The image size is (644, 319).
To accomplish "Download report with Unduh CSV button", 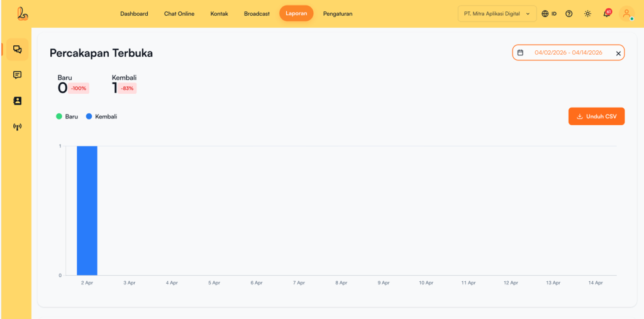I will pyautogui.click(x=596, y=116).
